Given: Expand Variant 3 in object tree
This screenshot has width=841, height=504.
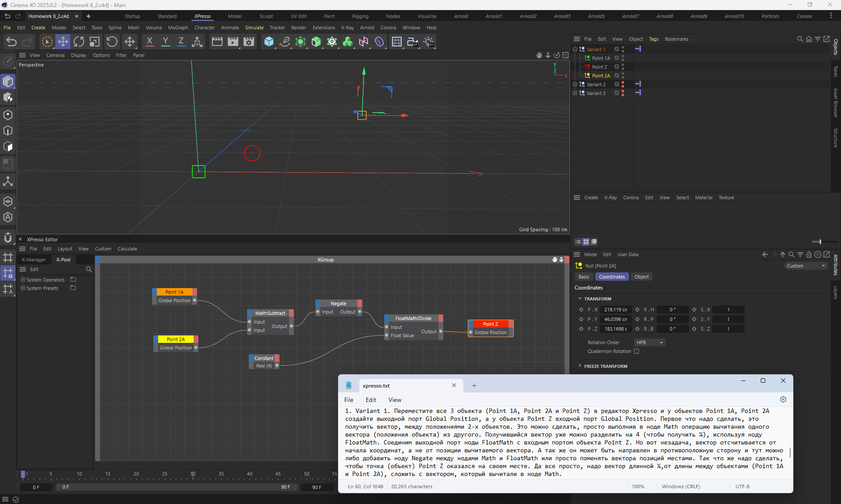Looking at the screenshot, I should pos(575,93).
